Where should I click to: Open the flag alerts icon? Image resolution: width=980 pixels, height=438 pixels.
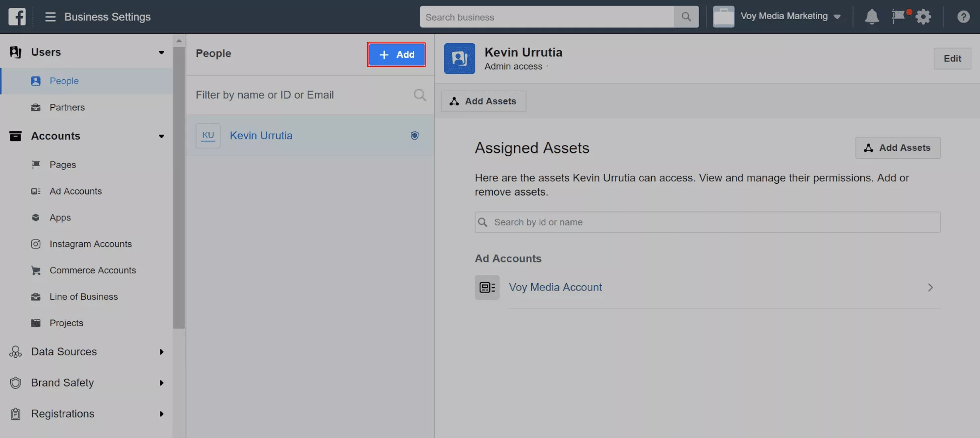tap(898, 16)
